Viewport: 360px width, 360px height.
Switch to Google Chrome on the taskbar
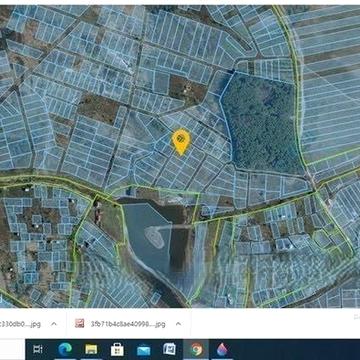[196, 349]
